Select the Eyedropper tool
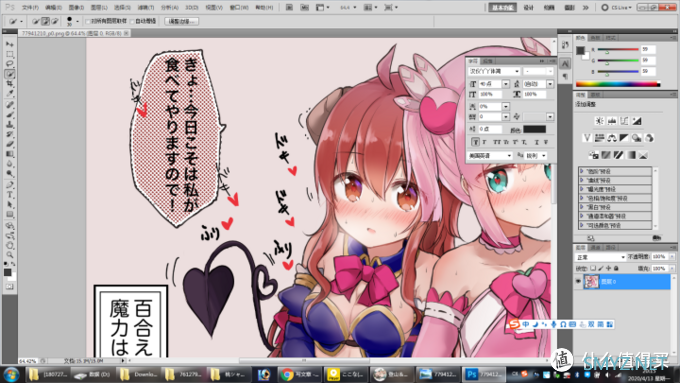The width and height of the screenshot is (680, 383). (10, 94)
